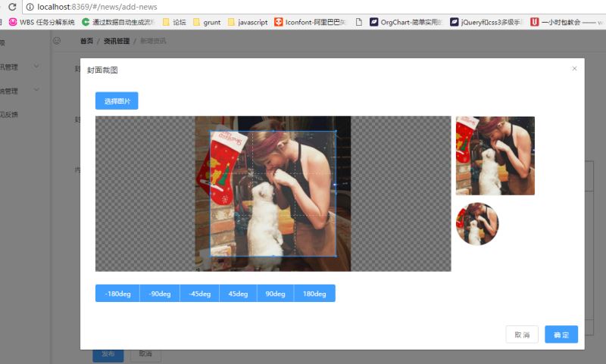Click the sidebar collapse icon beside breadcrumb

[57, 41]
